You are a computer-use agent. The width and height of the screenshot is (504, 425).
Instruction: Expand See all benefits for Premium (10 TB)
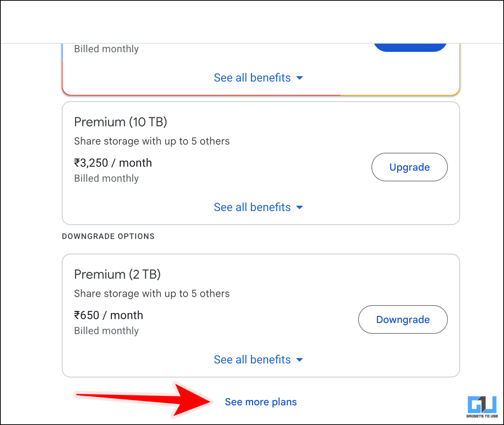coord(252,207)
